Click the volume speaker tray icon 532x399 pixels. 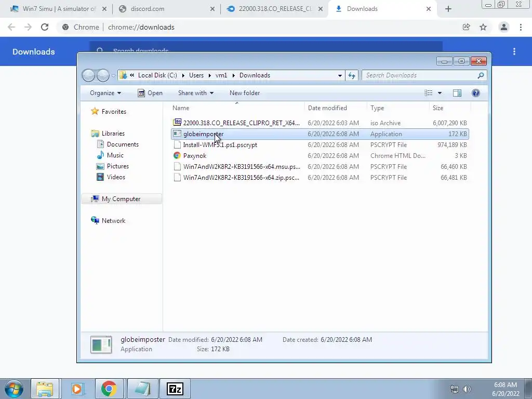(x=467, y=389)
